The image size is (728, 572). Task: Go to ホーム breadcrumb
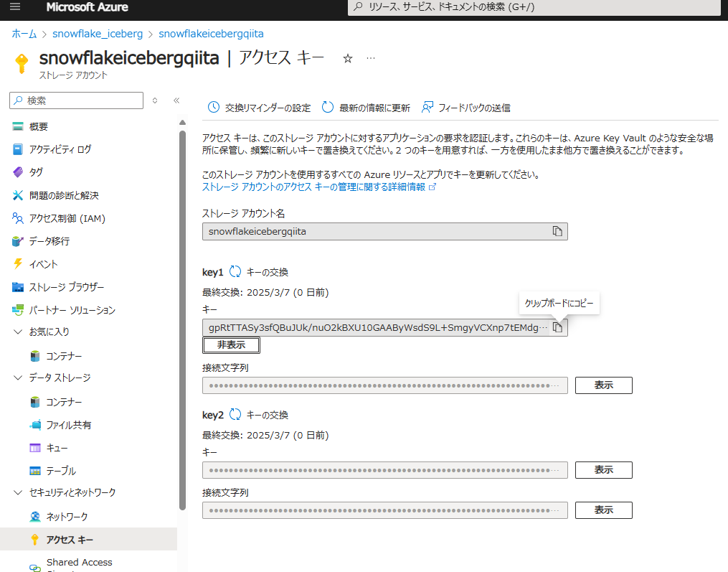pos(24,34)
